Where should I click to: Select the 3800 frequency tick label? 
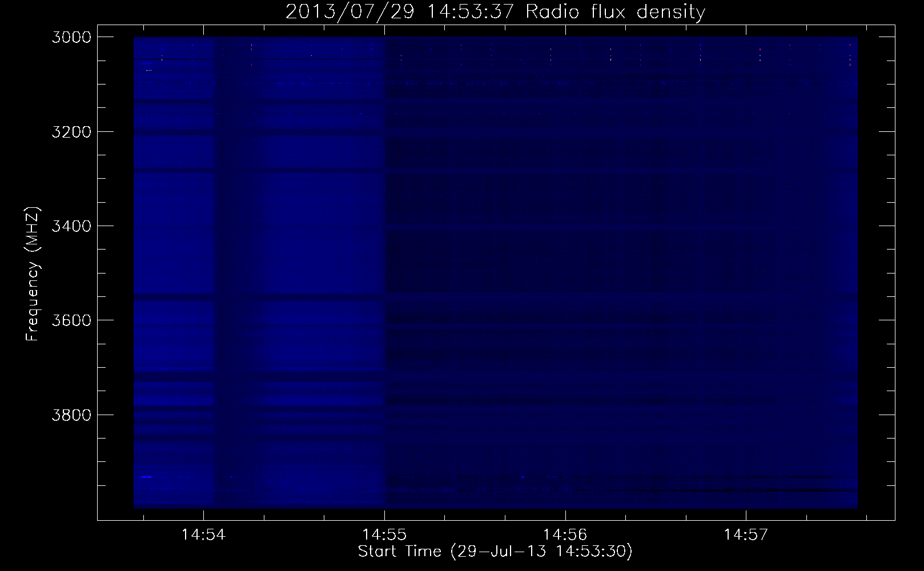pyautogui.click(x=71, y=415)
